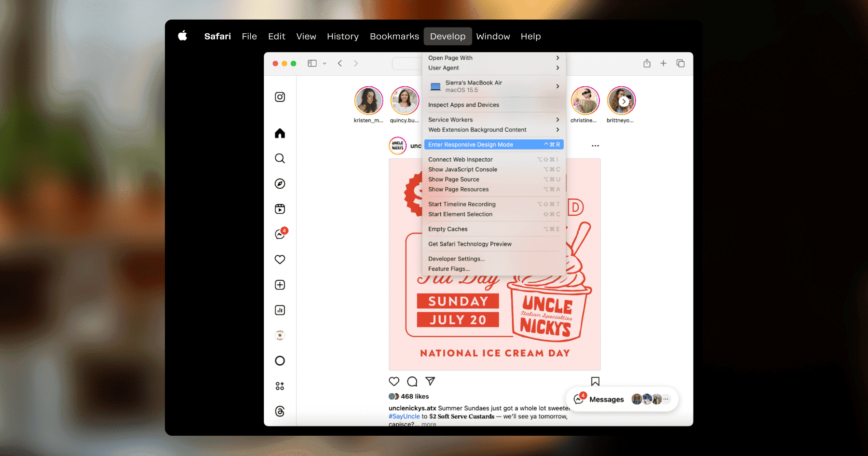The height and width of the screenshot is (456, 868).
Task: Open the Bookmarks menu in the menu bar
Action: [x=394, y=36]
